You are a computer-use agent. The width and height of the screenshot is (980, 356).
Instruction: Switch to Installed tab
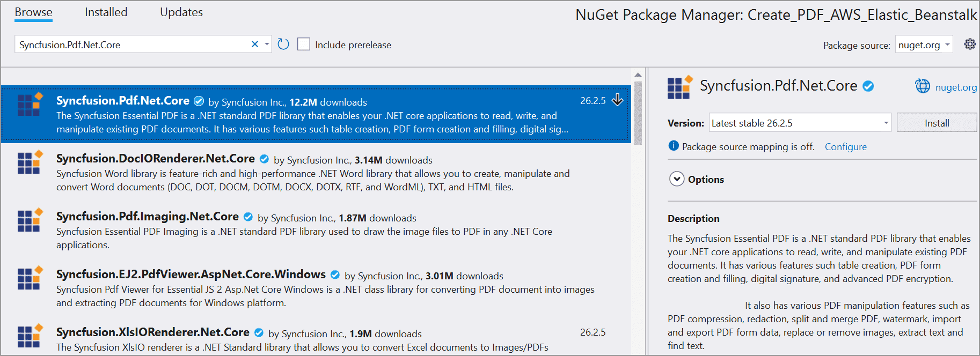coord(106,12)
